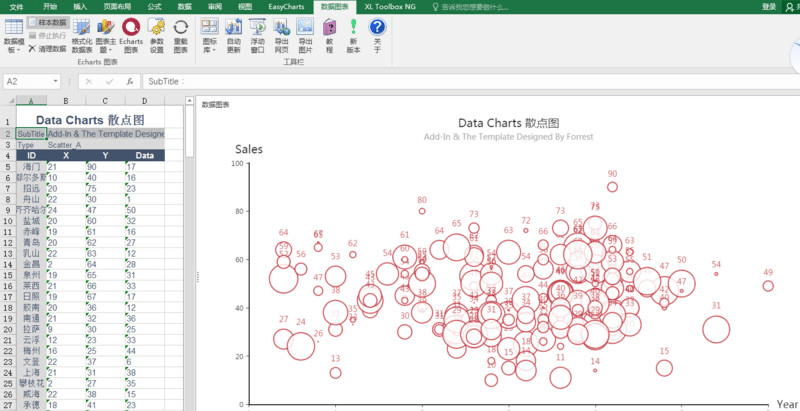
Task: Click cell 舟山 in row 8
Action: (31, 199)
